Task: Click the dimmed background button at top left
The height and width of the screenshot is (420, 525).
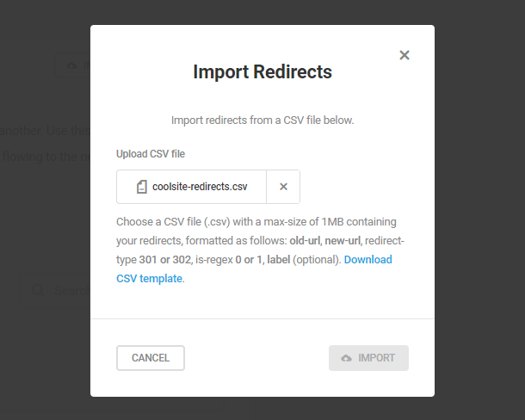Action: [74, 65]
